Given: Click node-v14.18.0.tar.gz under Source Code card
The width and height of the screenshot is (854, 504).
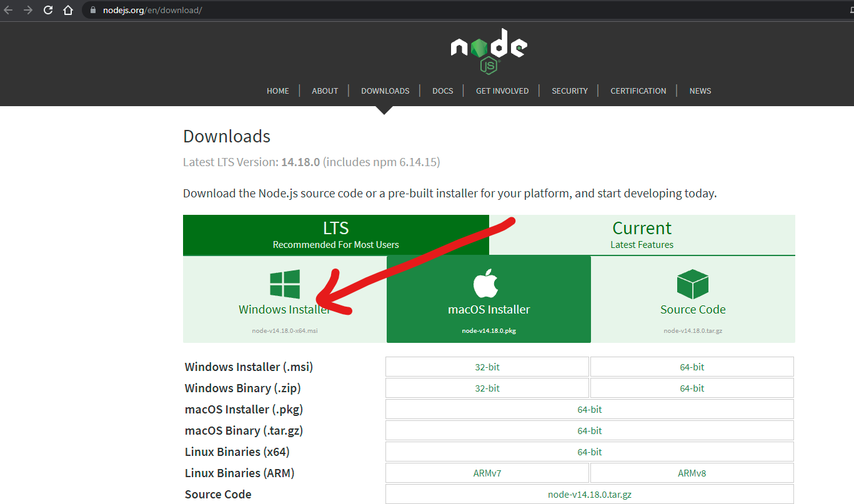Looking at the screenshot, I should (693, 331).
